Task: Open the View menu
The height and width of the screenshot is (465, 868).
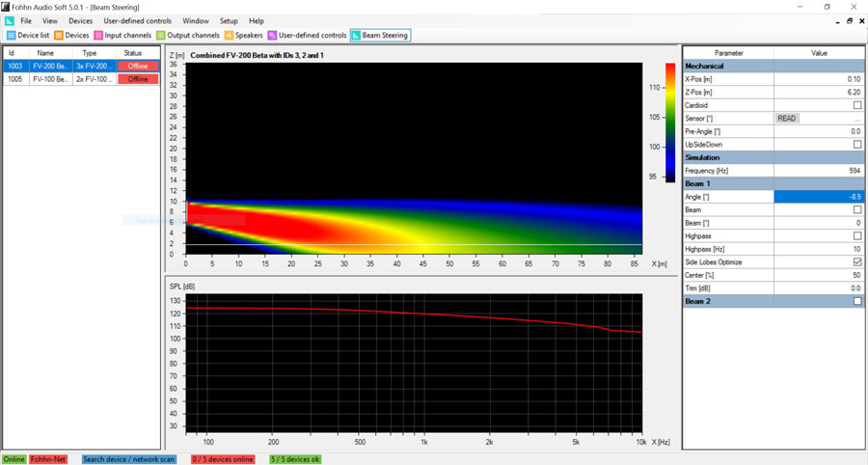Action: click(x=50, y=21)
